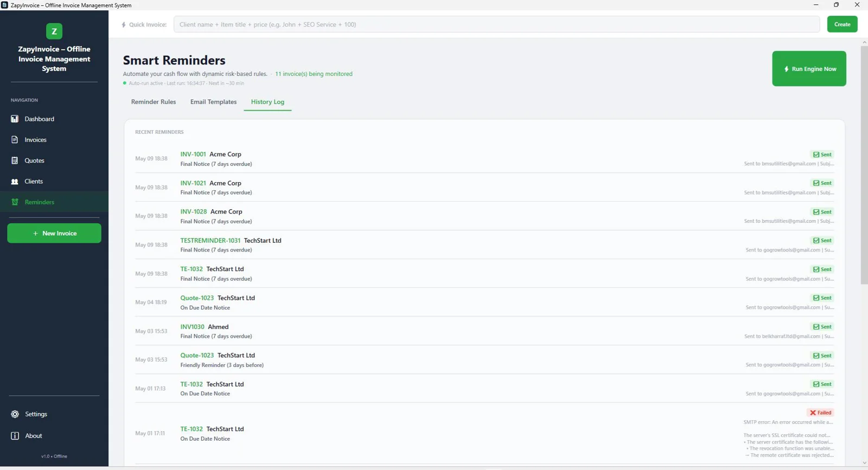This screenshot has height=470, width=868.
Task: Open the INV-1021 invoice link
Action: tap(193, 183)
